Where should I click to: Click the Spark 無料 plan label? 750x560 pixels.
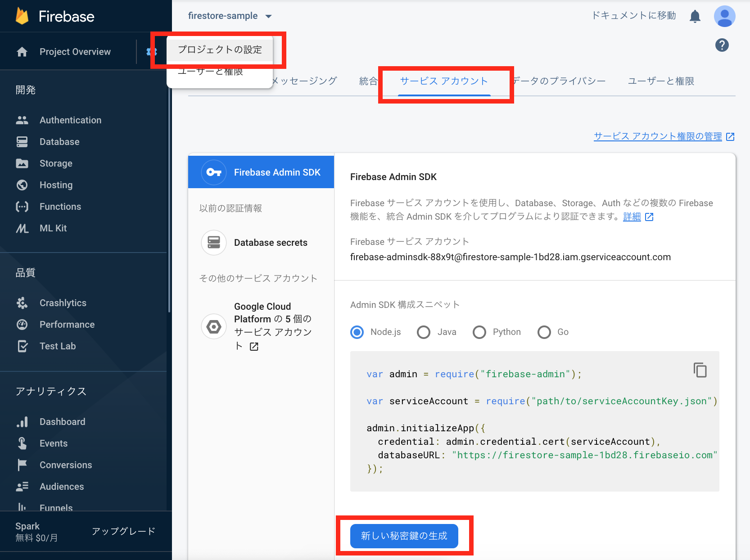tap(36, 532)
